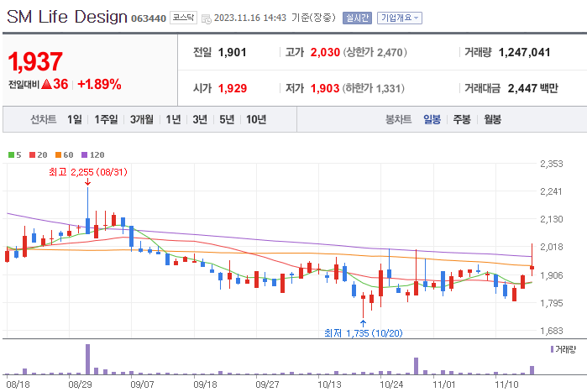Select the 1일 line chart tab
This screenshot has height=392, width=587.
(x=75, y=120)
